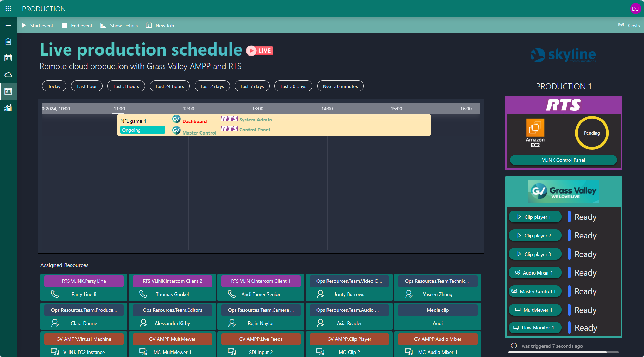
Task: Click the Ongoing status label
Action: (143, 130)
